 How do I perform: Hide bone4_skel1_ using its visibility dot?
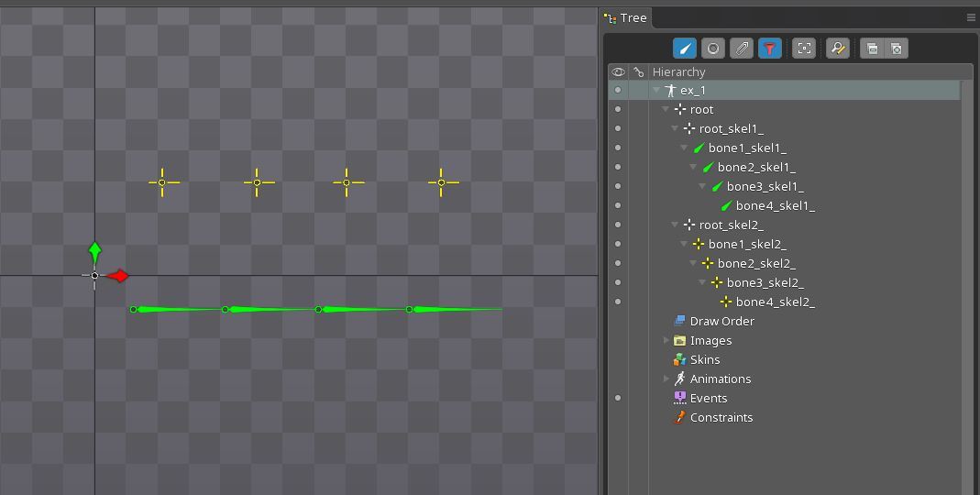click(618, 205)
